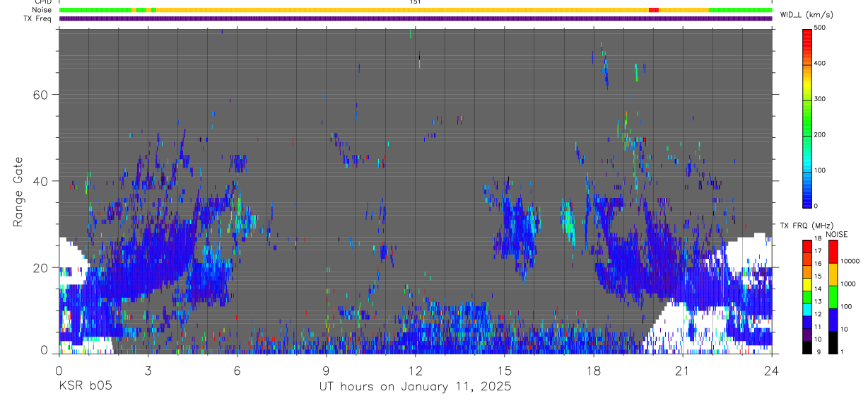This screenshot has height=401, width=868.
Task: Click the 'KSR b05' radar beam label
Action: click(85, 387)
